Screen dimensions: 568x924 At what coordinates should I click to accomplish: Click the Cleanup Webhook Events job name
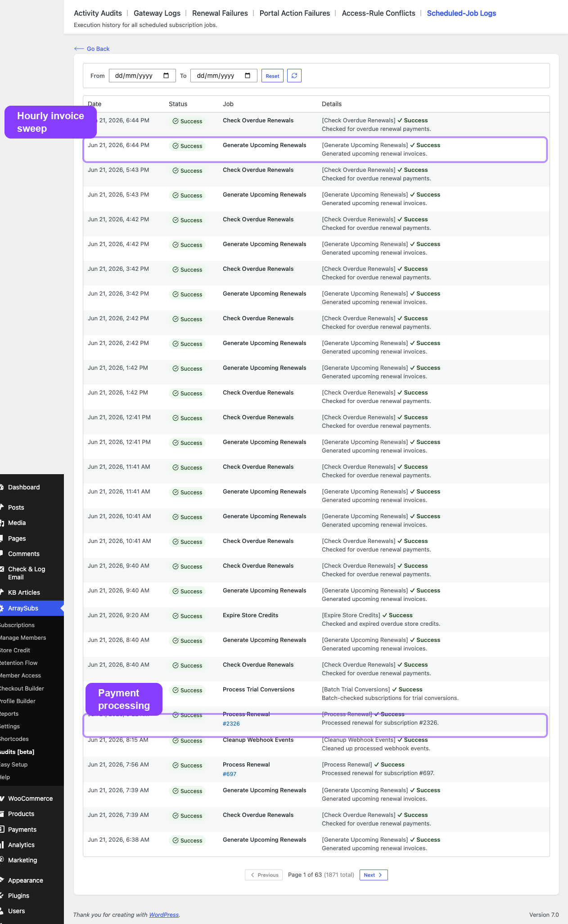point(258,740)
